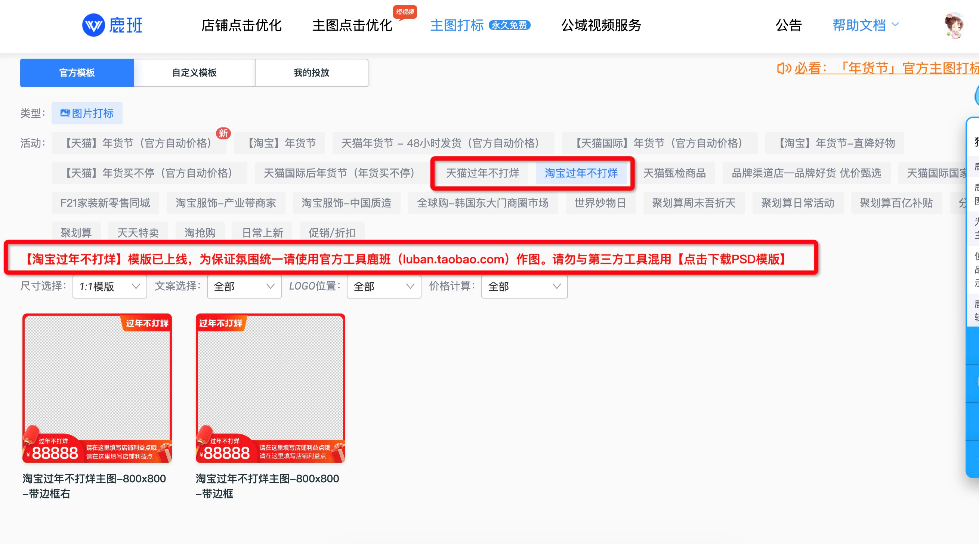The image size is (979, 544).
Task: Select 聚划算日常活动 activity tag
Action: pos(797,203)
